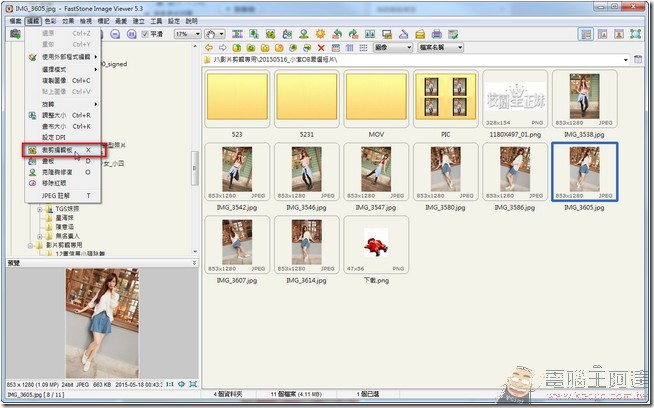654x408 pixels.
Task: Expand the 無名素人 folder node
Action: coord(40,236)
